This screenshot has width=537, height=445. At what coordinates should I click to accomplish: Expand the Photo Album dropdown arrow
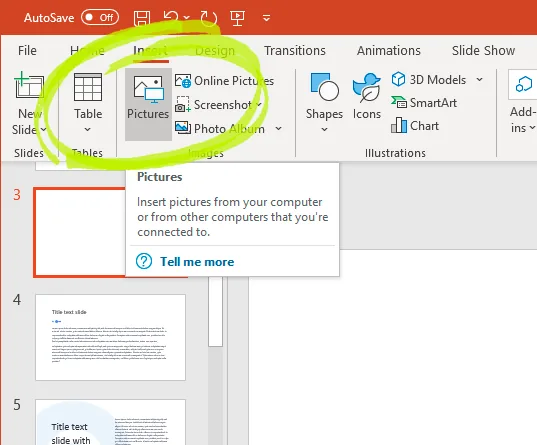click(278, 128)
